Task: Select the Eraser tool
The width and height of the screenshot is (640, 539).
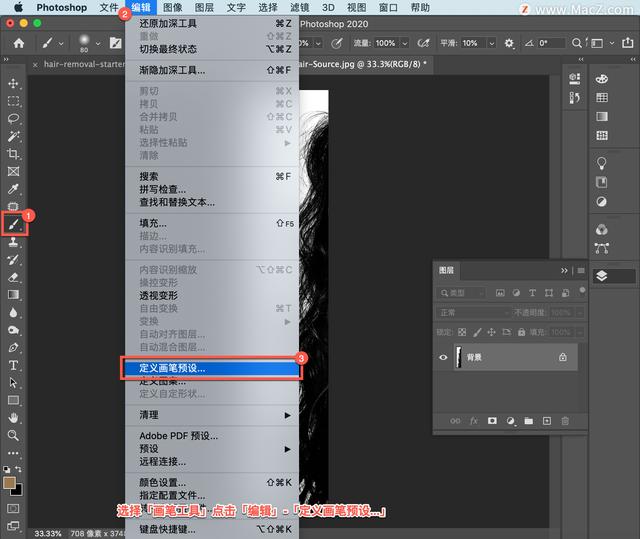Action: (x=13, y=277)
